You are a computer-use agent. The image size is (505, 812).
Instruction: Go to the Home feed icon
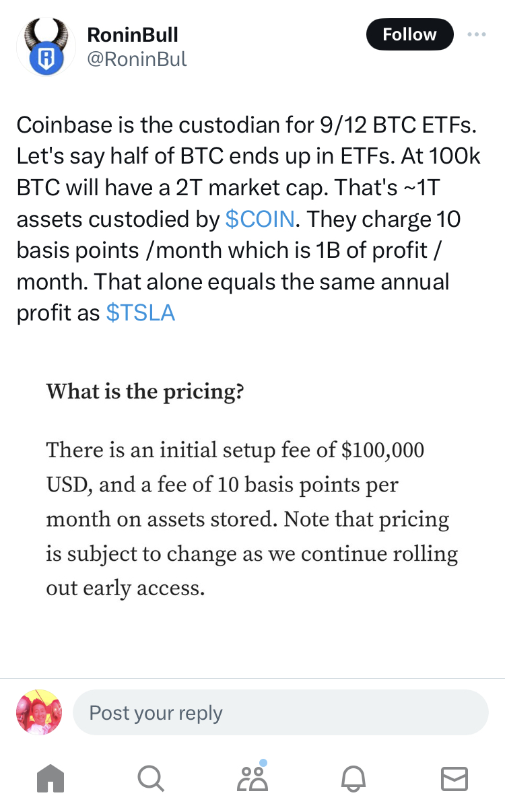(x=50, y=779)
